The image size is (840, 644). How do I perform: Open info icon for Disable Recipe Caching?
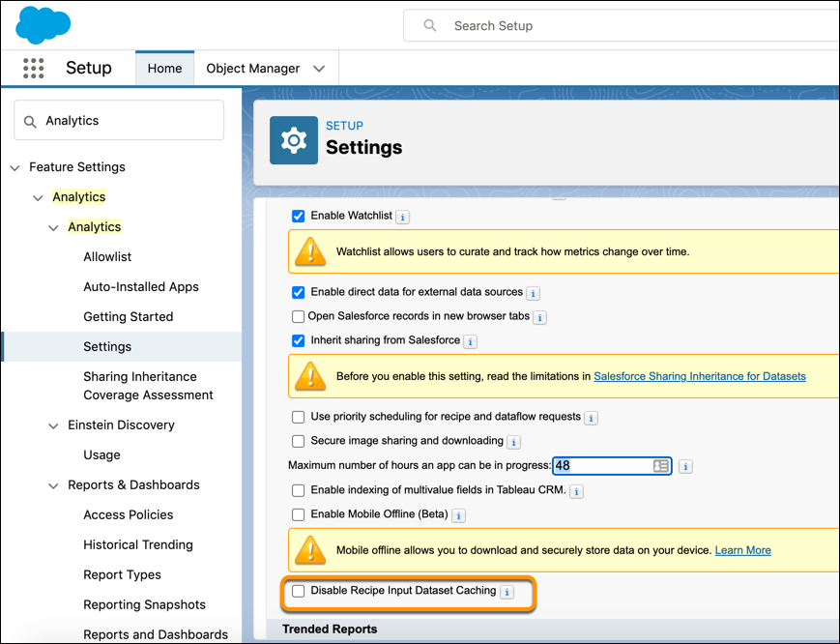(x=507, y=592)
